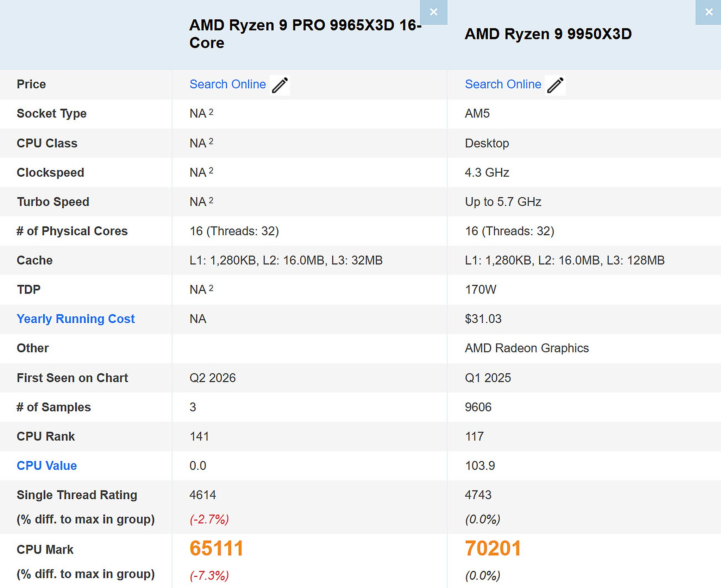This screenshot has height=588, width=721.
Task: Search Online price for Ryzen 9 PRO 9965X3D
Action: (227, 84)
